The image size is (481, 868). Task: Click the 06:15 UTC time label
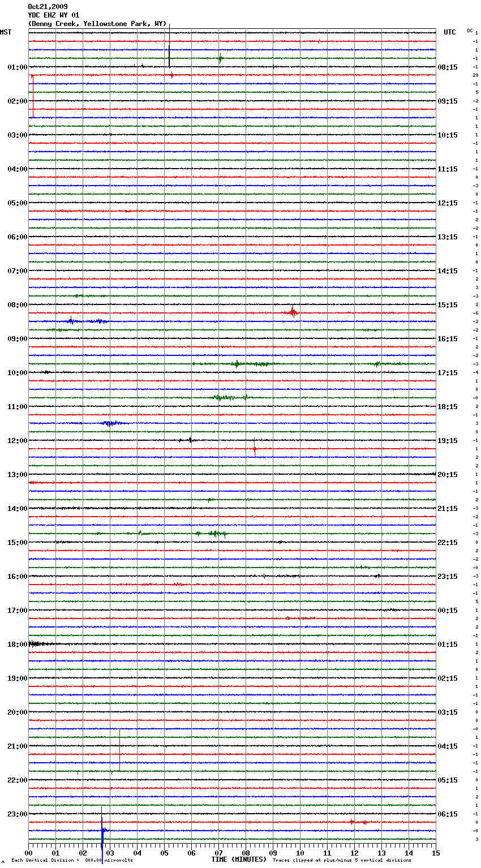(448, 814)
